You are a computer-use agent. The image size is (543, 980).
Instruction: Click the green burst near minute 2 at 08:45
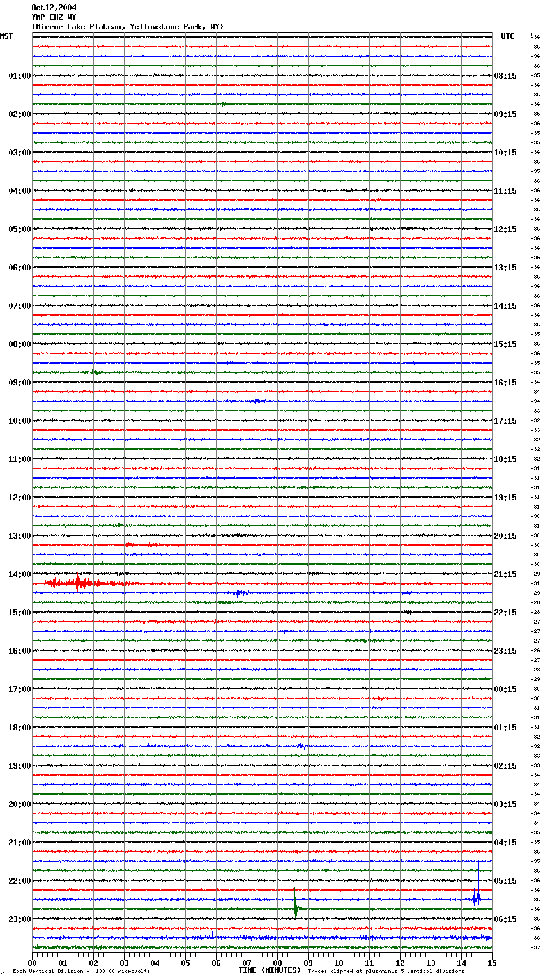pos(95,372)
